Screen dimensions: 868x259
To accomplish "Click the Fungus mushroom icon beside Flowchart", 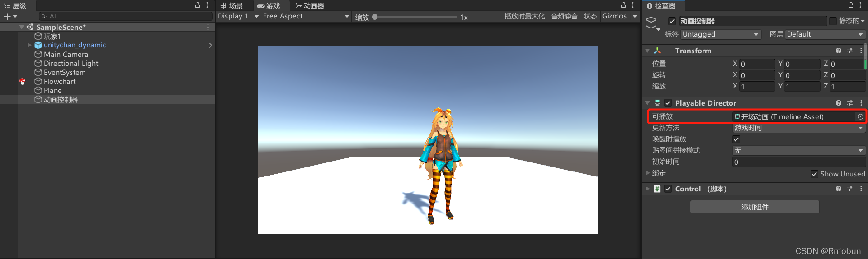I will tap(22, 81).
